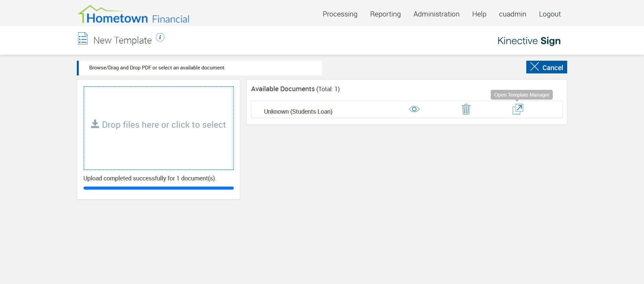Click the info icon beside New Template

pyautogui.click(x=160, y=38)
